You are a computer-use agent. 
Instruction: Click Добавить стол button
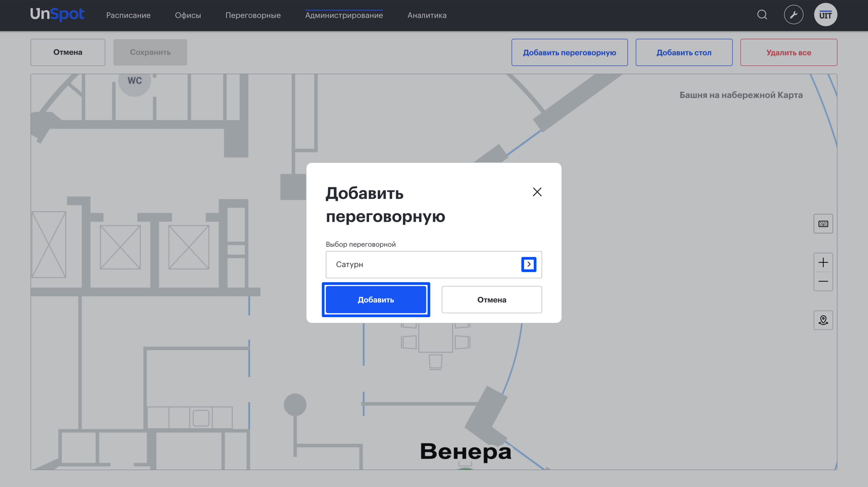pyautogui.click(x=684, y=53)
